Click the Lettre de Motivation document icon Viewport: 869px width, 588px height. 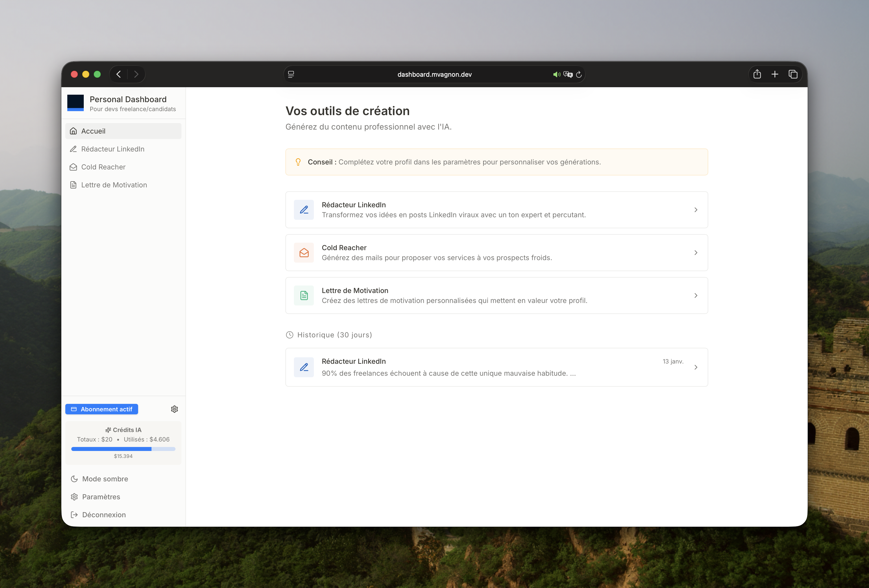click(x=74, y=185)
